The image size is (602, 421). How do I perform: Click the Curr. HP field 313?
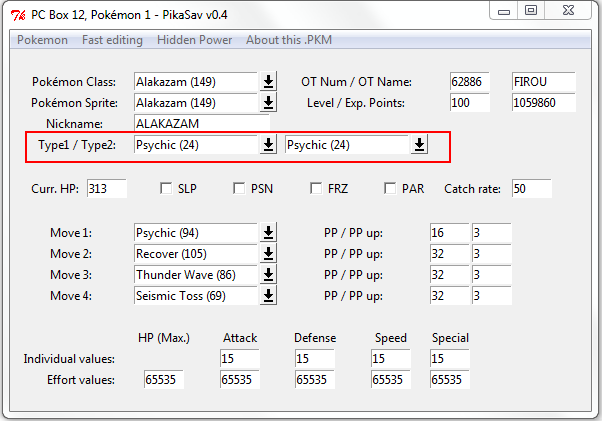[x=107, y=188]
